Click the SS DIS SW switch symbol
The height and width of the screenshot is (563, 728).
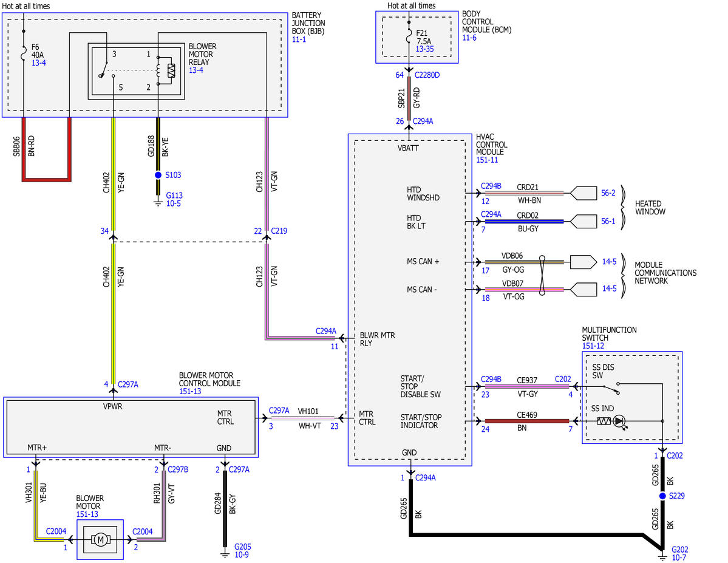611,388
